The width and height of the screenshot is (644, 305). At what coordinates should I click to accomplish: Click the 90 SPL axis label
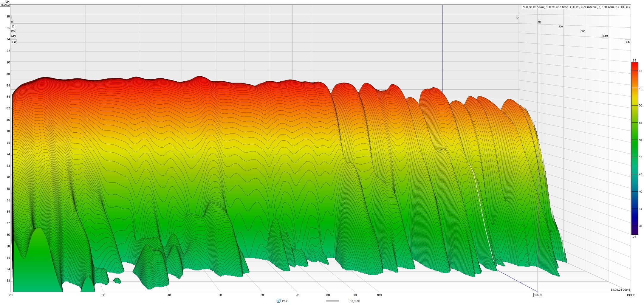pos(8,62)
